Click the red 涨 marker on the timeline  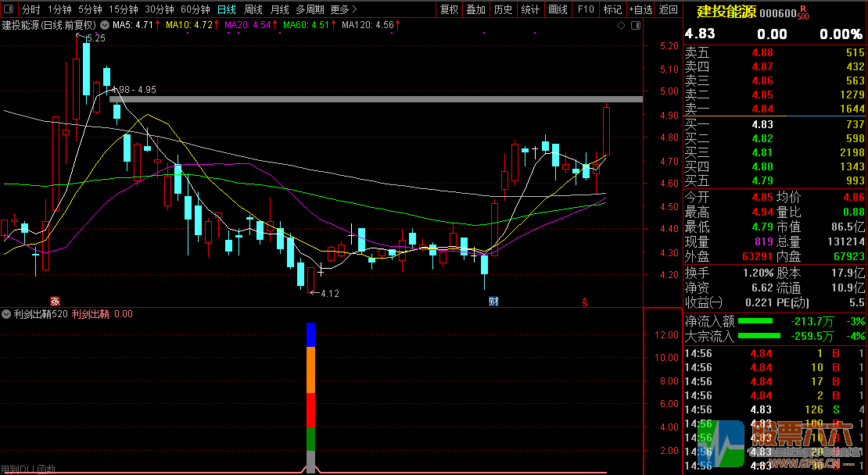[55, 301]
